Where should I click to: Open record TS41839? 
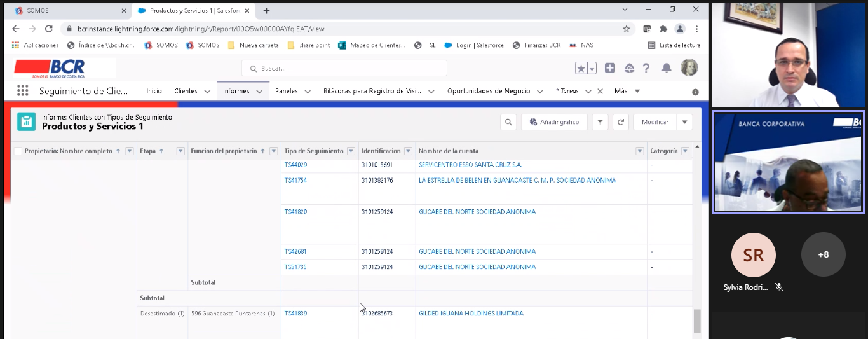click(x=295, y=314)
